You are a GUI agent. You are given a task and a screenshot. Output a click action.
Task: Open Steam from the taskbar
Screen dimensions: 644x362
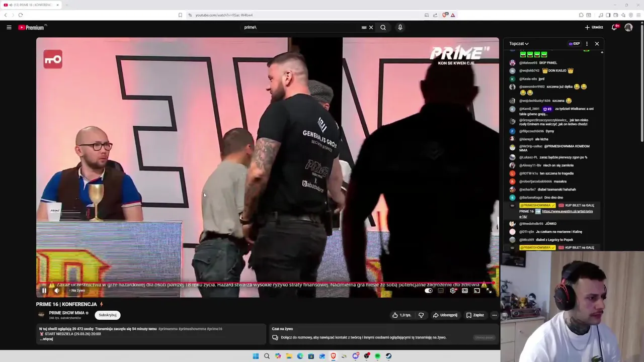click(x=388, y=356)
